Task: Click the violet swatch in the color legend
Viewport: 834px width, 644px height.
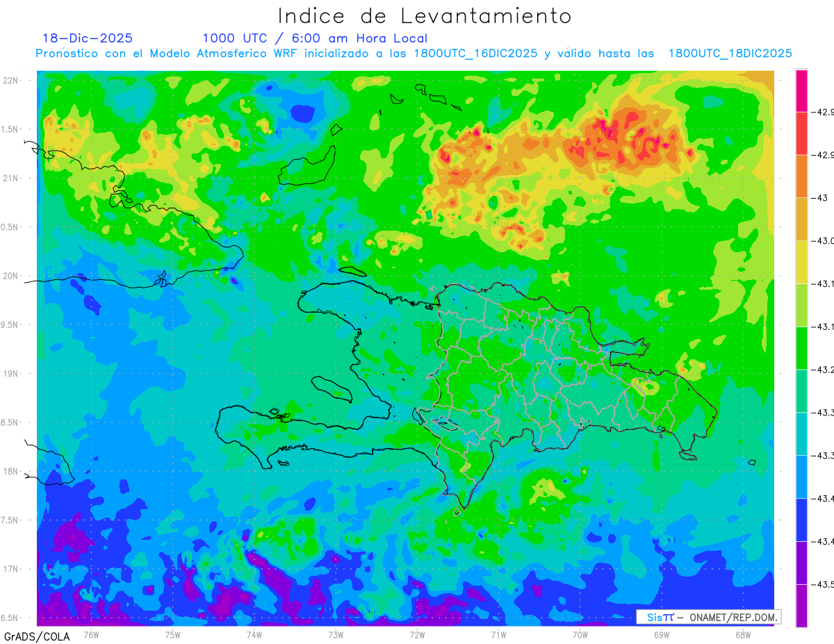Action: 801,563
